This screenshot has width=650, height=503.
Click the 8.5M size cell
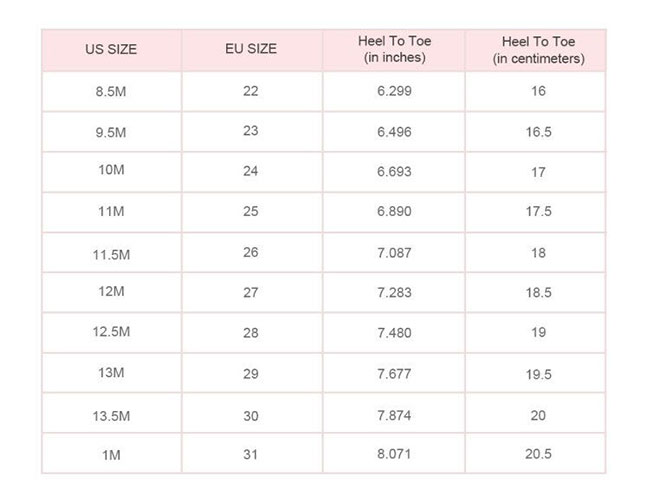[111, 91]
